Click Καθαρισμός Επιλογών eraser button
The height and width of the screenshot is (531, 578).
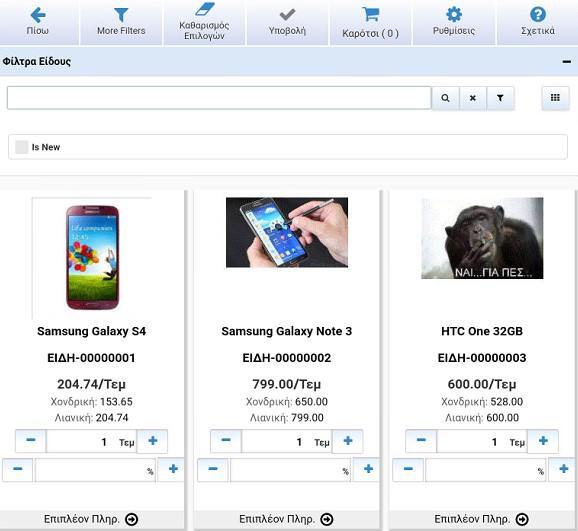click(x=204, y=22)
